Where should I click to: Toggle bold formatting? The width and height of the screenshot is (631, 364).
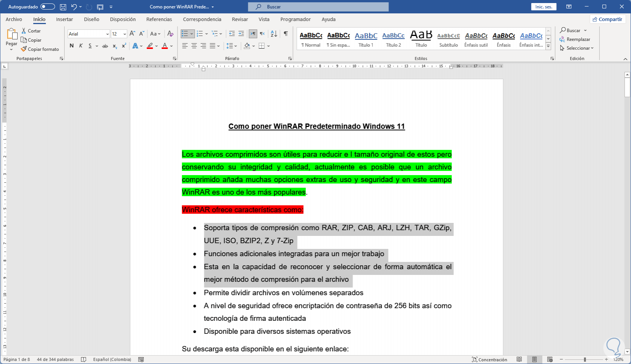point(72,46)
